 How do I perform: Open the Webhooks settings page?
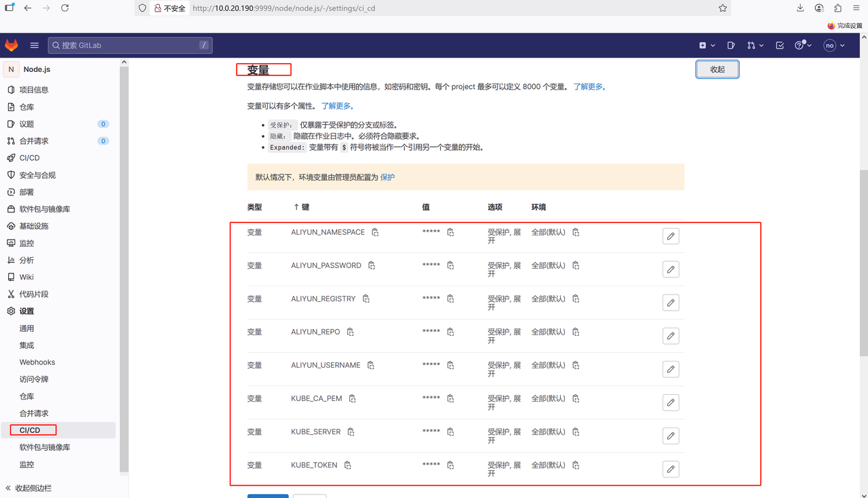[37, 362]
